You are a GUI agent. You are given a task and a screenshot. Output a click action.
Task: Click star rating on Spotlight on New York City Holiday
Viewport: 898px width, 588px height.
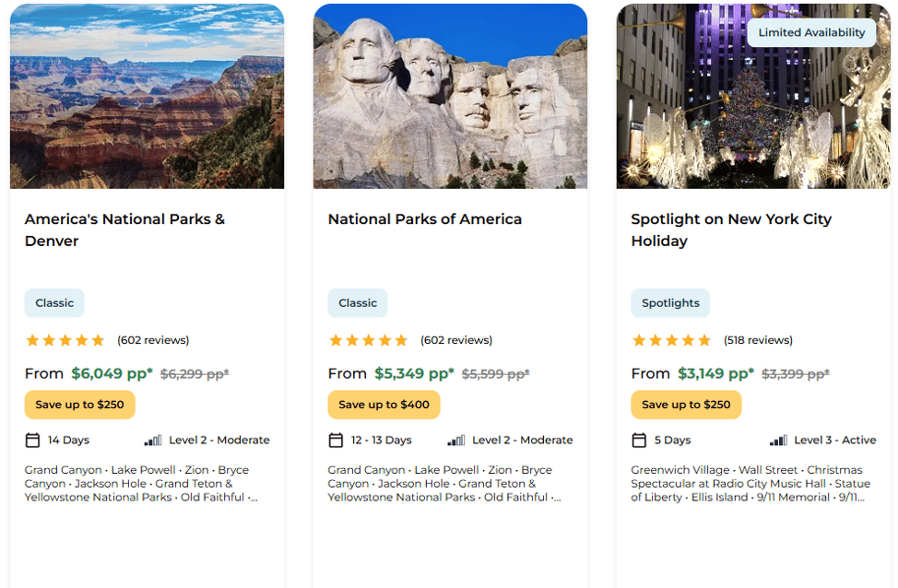pos(671,341)
